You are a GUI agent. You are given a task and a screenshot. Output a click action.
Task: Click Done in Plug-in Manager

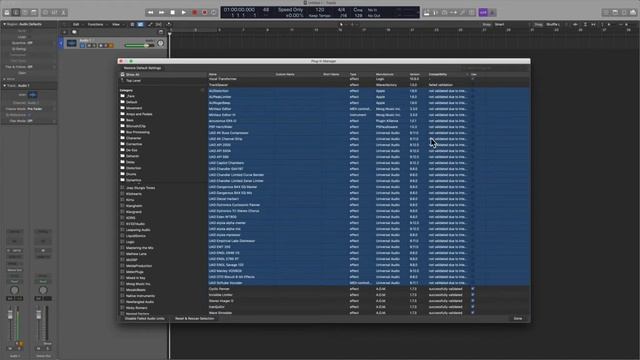(518, 318)
